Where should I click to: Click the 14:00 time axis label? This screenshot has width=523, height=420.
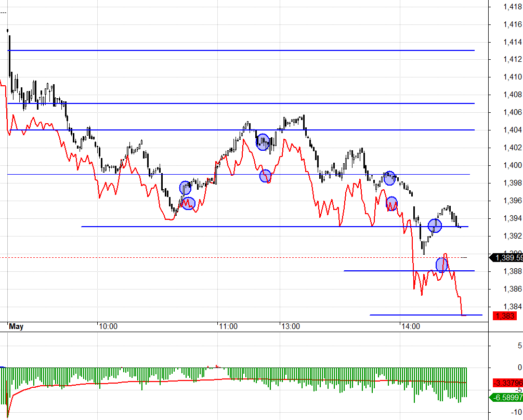pos(411,326)
